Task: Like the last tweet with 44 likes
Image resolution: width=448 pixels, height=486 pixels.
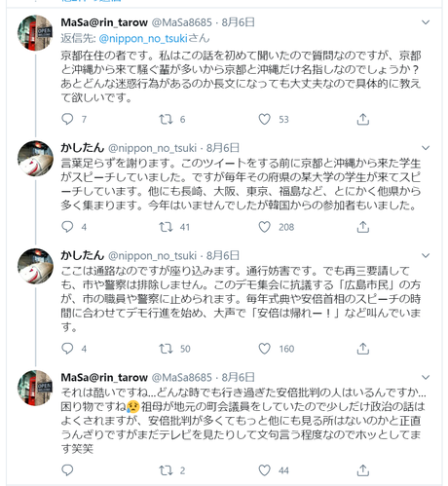Action: click(x=264, y=470)
